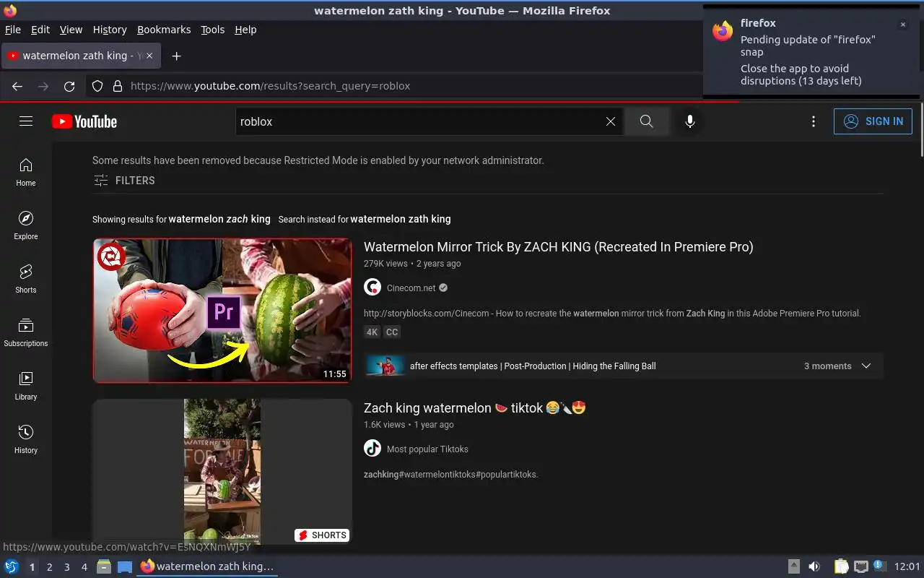This screenshot has width=924, height=578.
Task: Click the SIGN IN button
Action: pyautogui.click(x=873, y=121)
